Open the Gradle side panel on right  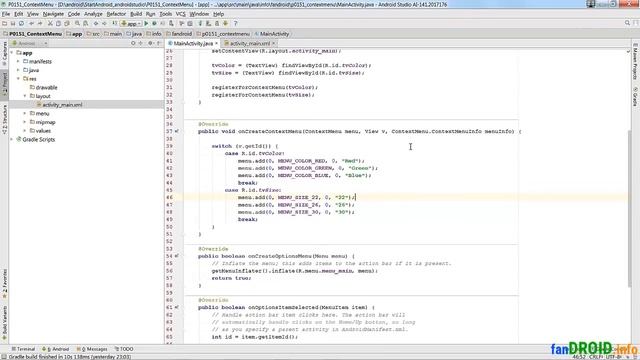click(636, 97)
